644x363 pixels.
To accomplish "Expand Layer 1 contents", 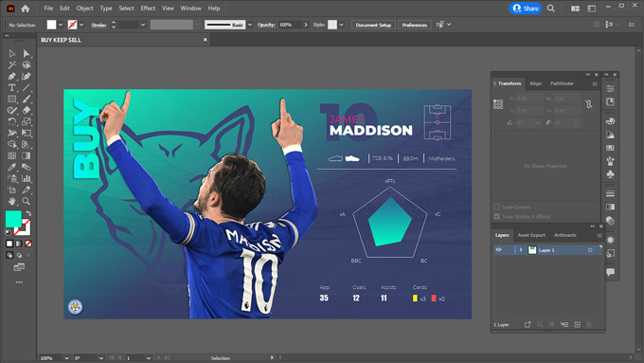I will [521, 250].
